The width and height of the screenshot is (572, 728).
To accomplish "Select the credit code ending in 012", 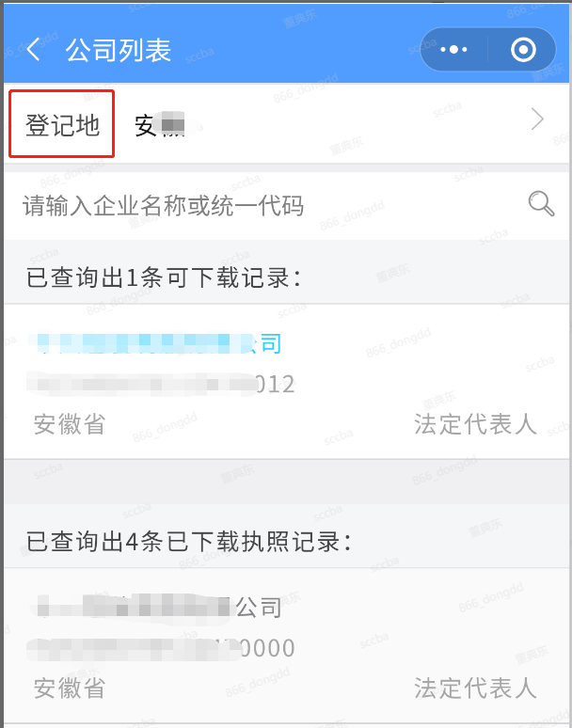I will coord(160,384).
